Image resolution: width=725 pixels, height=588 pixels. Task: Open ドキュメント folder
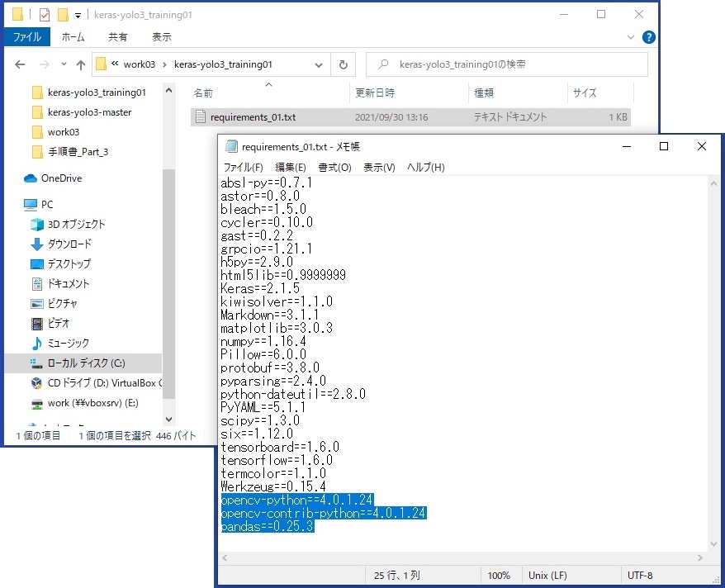click(68, 284)
